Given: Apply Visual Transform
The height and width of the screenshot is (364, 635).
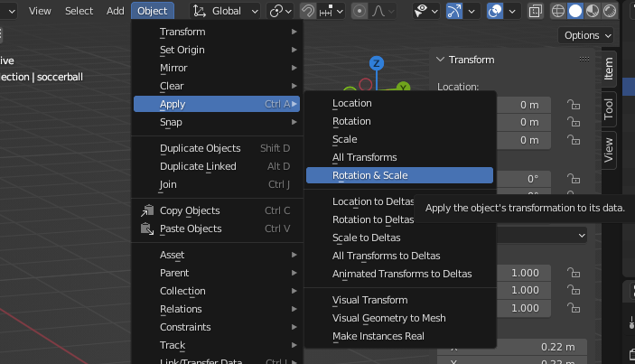Looking at the screenshot, I should point(400,300).
